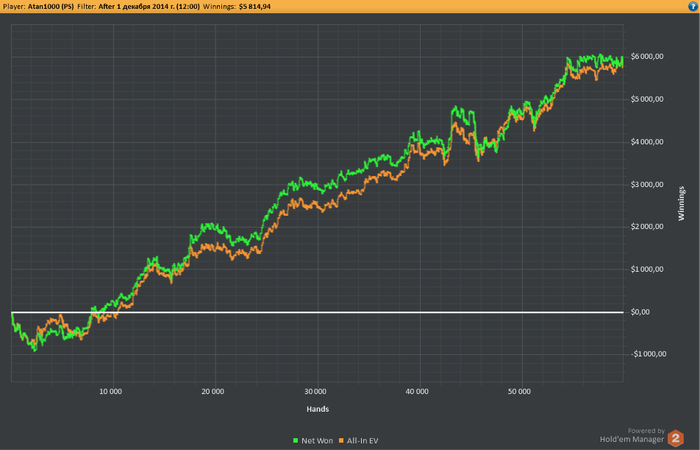Click the Powered by text

(646, 431)
